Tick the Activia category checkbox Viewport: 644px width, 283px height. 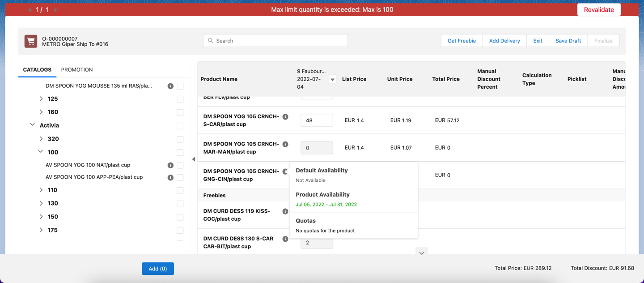[x=180, y=126]
